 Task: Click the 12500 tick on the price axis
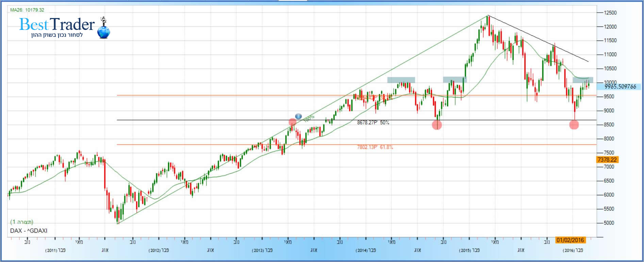[610, 13]
